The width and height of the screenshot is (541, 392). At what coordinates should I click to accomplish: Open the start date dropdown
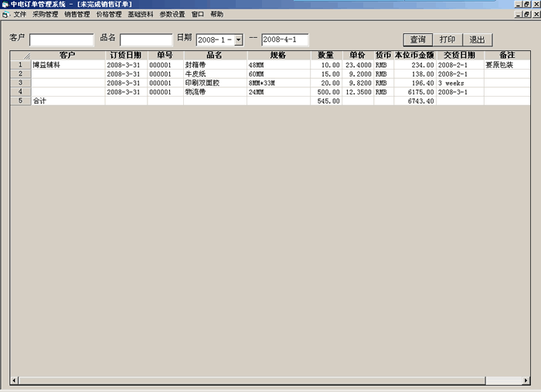coord(238,39)
